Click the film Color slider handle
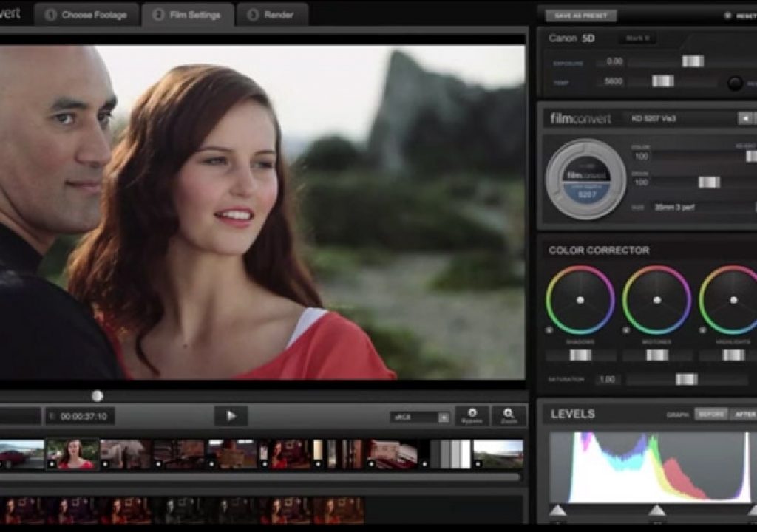 click(x=752, y=156)
